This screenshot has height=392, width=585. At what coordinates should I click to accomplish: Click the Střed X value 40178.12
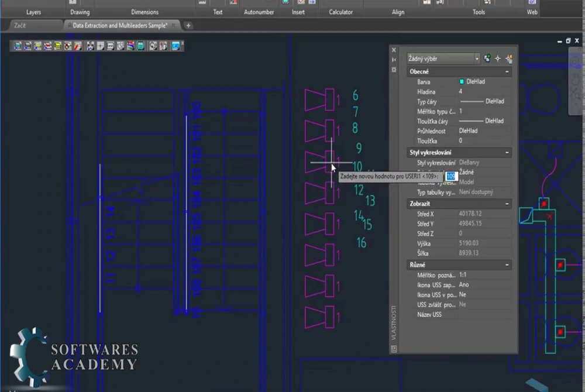(470, 214)
